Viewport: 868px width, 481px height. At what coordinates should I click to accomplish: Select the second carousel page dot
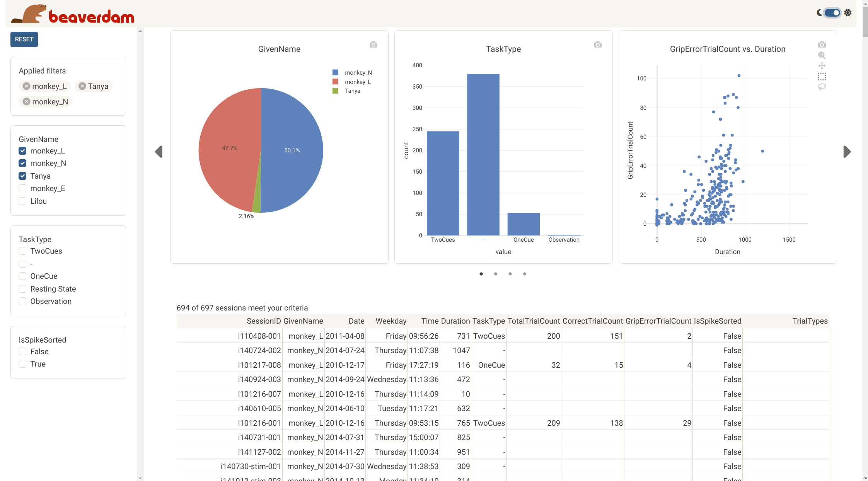tap(496, 274)
